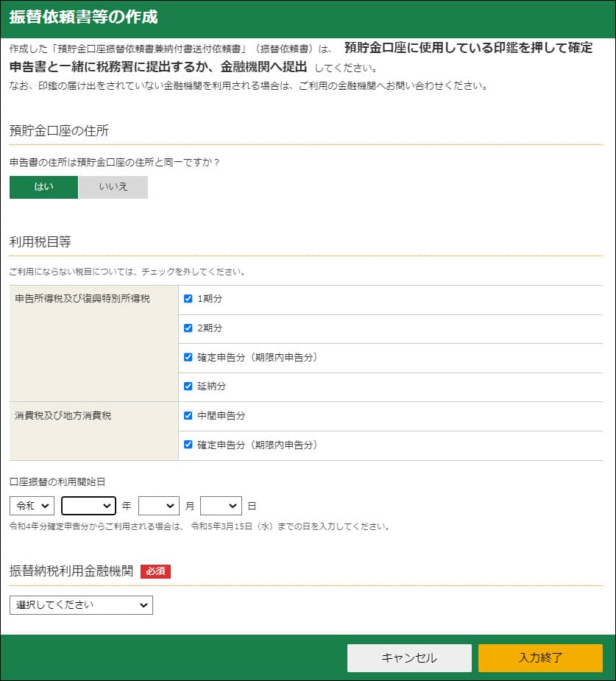Open the month (月) dropdown

(159, 506)
